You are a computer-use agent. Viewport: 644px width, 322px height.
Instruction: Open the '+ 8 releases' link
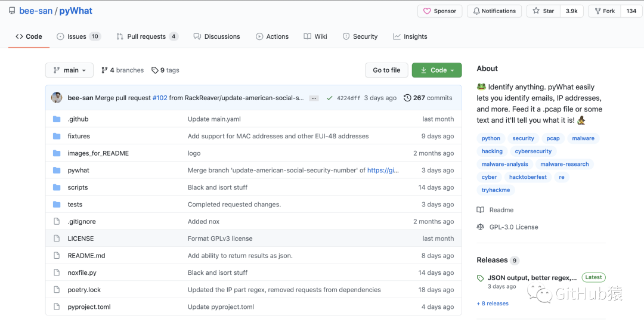click(493, 304)
